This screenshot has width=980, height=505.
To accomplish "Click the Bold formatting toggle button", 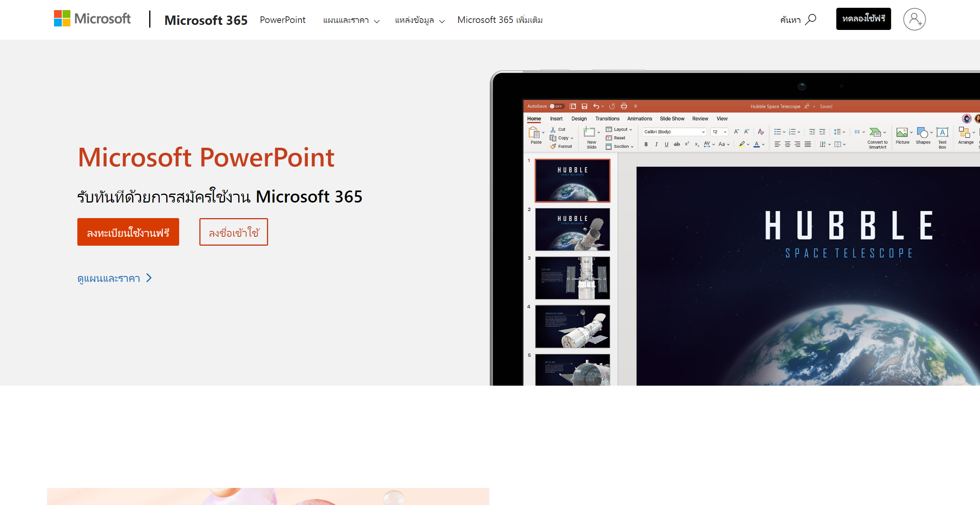I will (x=646, y=145).
